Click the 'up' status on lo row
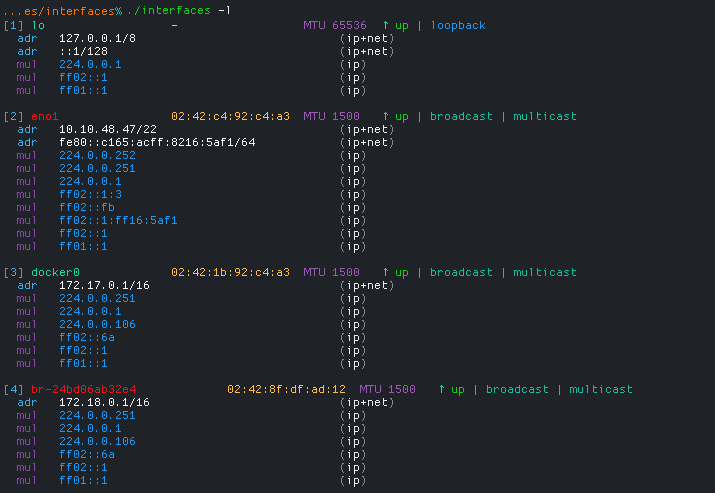 (x=402, y=26)
